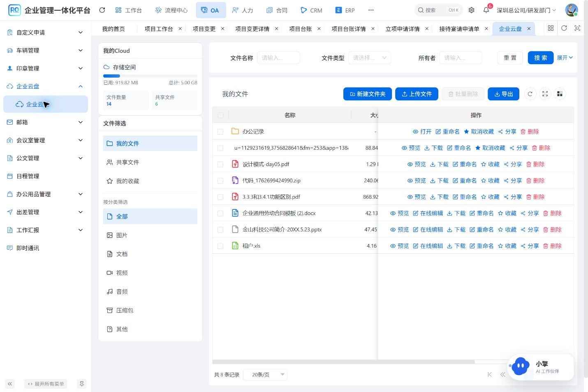Viewport: 588px width, 392px height.
Task: Tick checkbox for 企业通用劳动合同模板 (2).docx
Action: pos(220,213)
